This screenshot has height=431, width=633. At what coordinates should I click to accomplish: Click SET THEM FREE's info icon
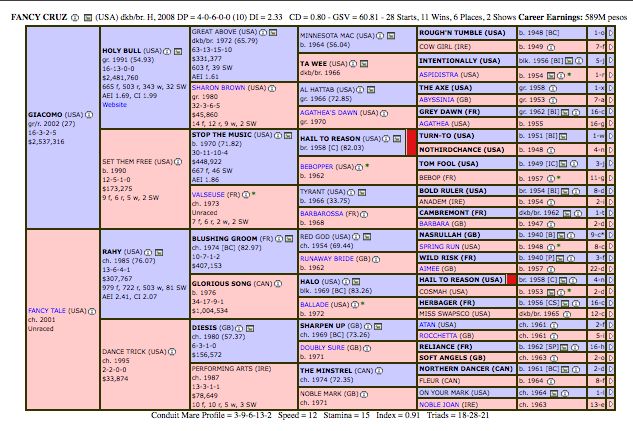[x=178, y=162]
